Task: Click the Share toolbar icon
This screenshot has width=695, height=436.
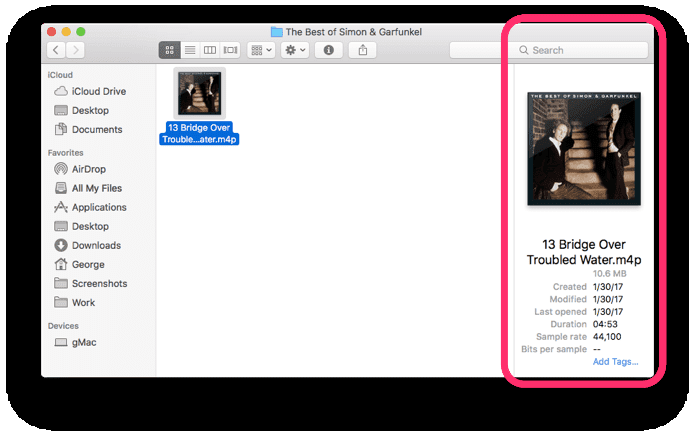Action: [363, 50]
